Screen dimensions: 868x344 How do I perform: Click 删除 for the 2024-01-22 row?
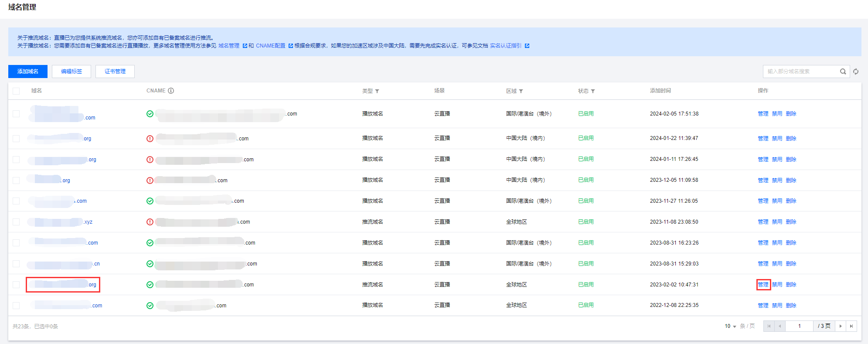click(791, 139)
